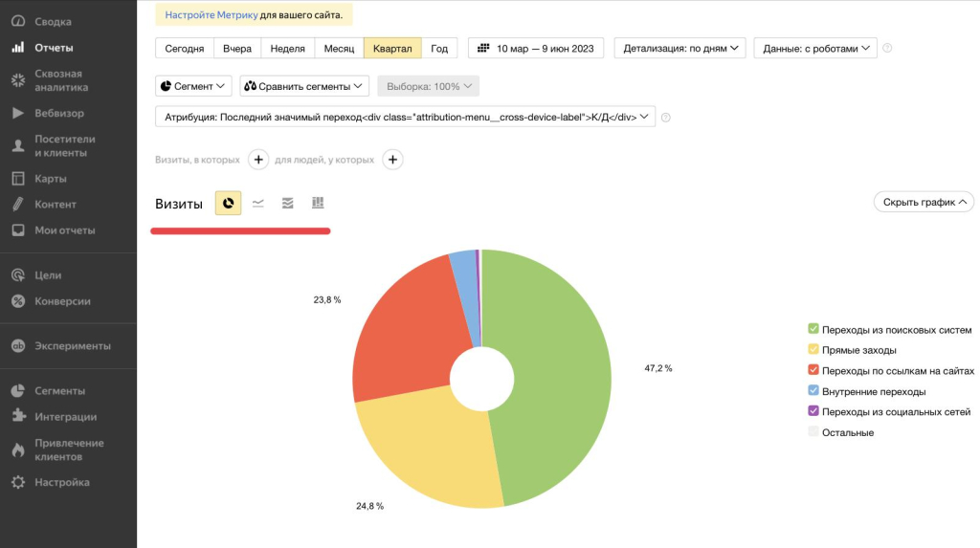Expand the 'Детализация: по дням' dropdown
980x548 pixels.
click(679, 48)
